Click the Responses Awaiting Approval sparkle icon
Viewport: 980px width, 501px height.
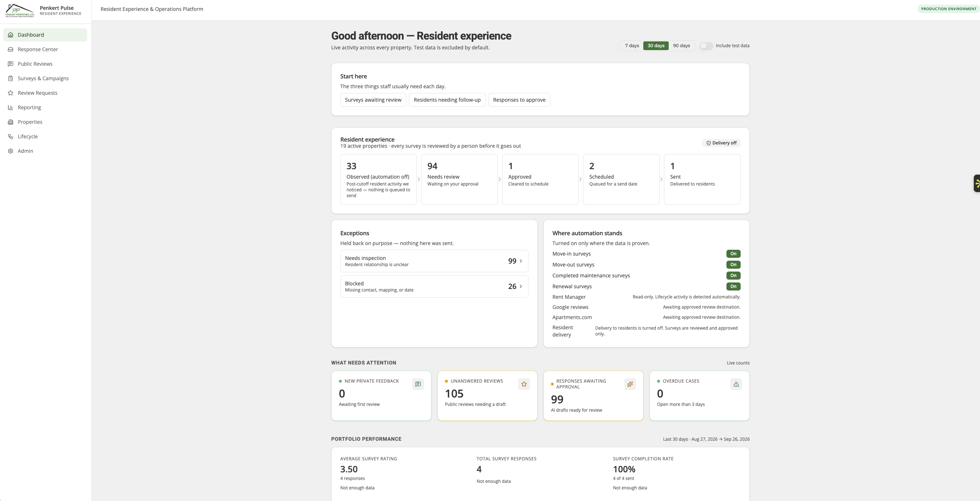click(630, 384)
